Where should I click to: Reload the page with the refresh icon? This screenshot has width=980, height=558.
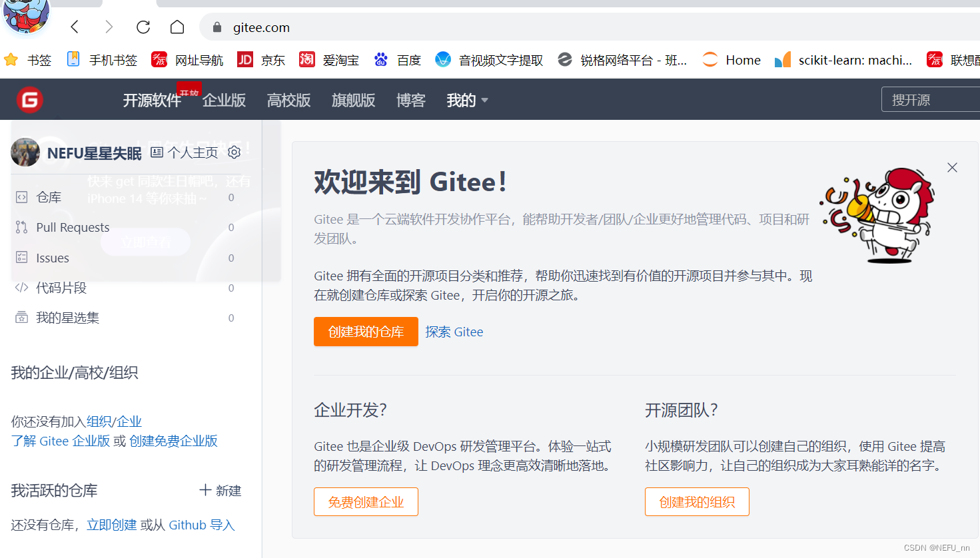(143, 27)
